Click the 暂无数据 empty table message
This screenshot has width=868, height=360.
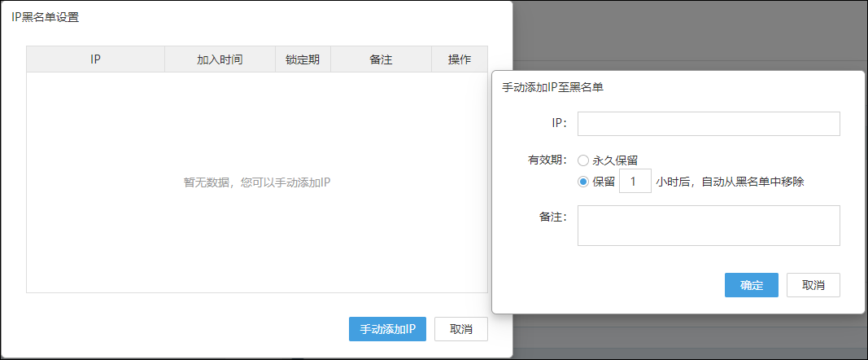click(256, 182)
